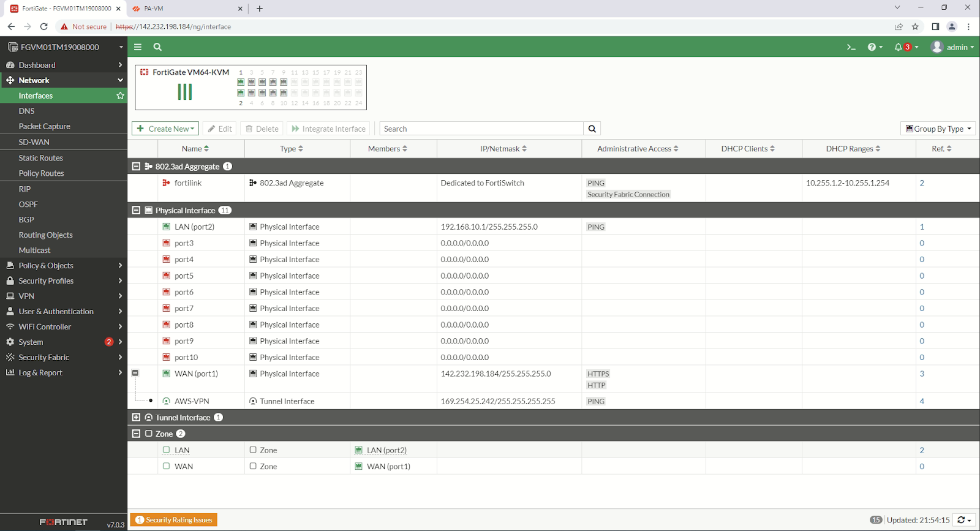This screenshot has height=531, width=980.
Task: Open the browser side panel icon
Action: click(935, 26)
